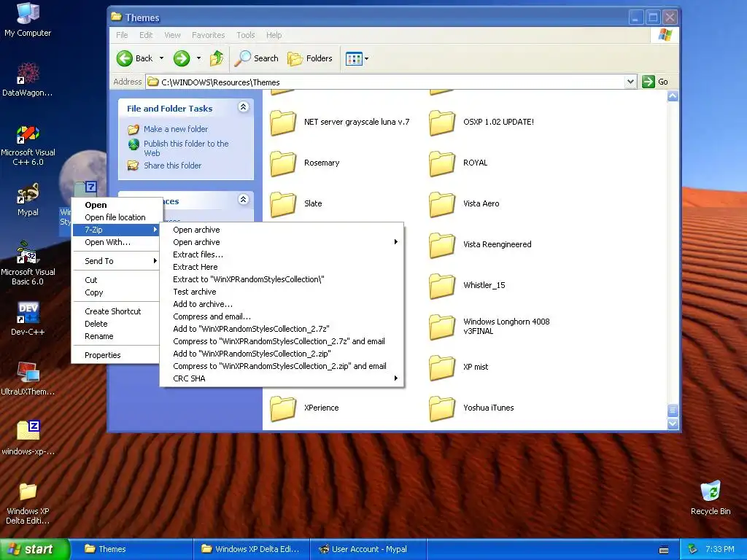Select Add to archive...

[282, 304]
